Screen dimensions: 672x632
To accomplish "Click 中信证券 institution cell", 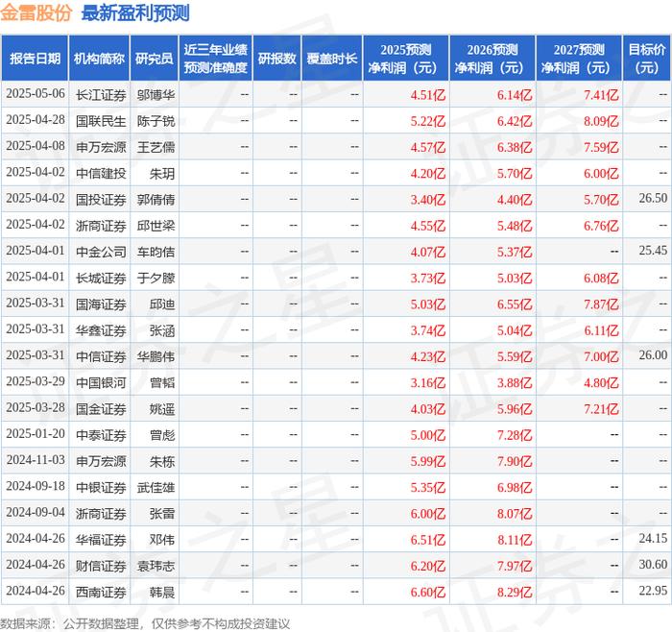I will [x=101, y=356].
